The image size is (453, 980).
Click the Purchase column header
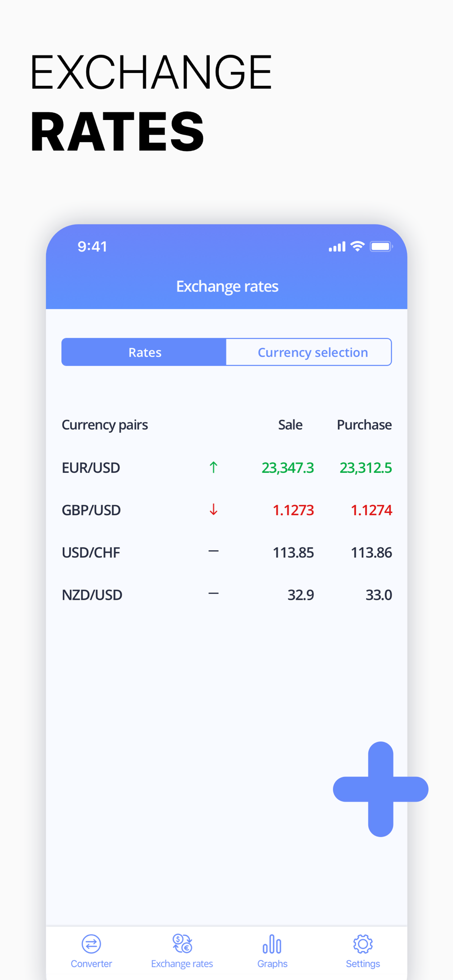coord(364,424)
